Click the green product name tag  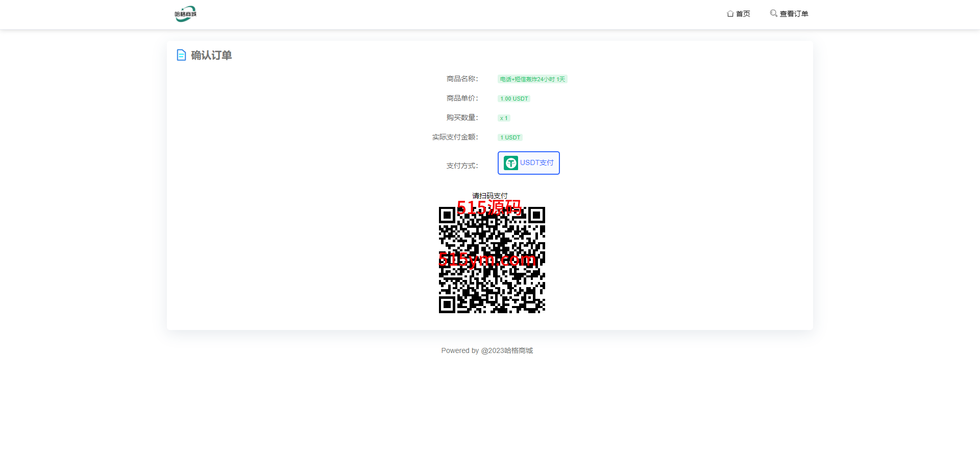click(532, 79)
